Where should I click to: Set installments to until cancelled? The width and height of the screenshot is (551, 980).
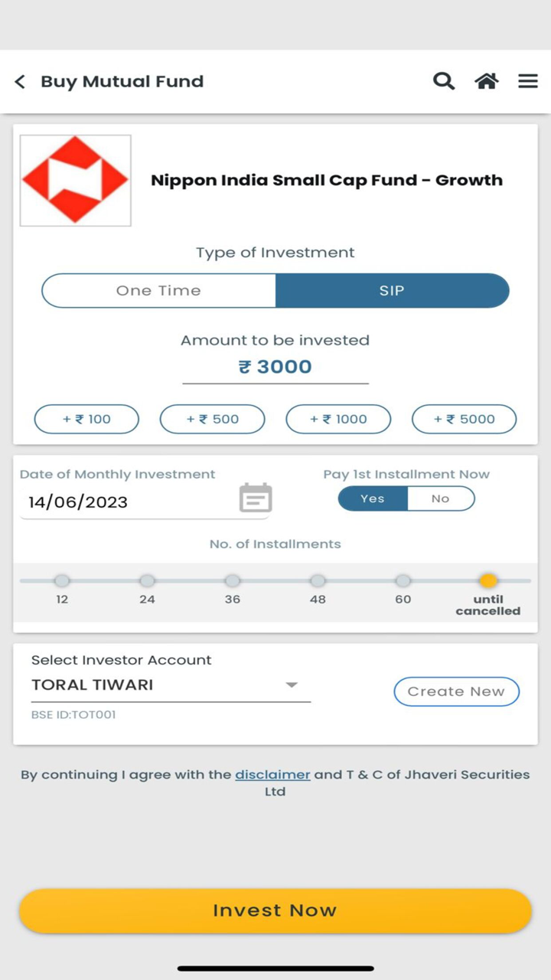tap(488, 581)
